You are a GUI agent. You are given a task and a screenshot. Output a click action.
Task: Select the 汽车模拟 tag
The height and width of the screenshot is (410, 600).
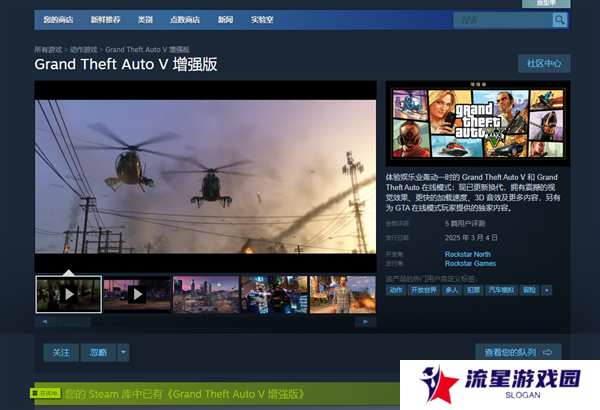coord(501,290)
